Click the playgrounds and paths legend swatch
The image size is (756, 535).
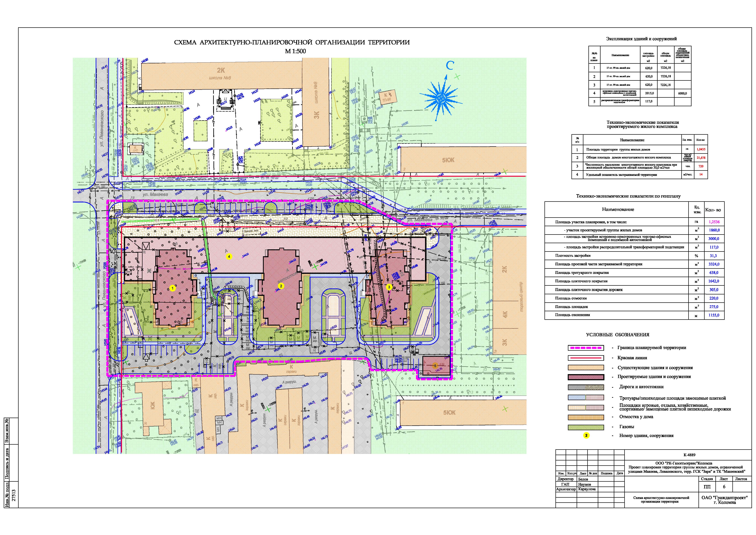(x=586, y=407)
